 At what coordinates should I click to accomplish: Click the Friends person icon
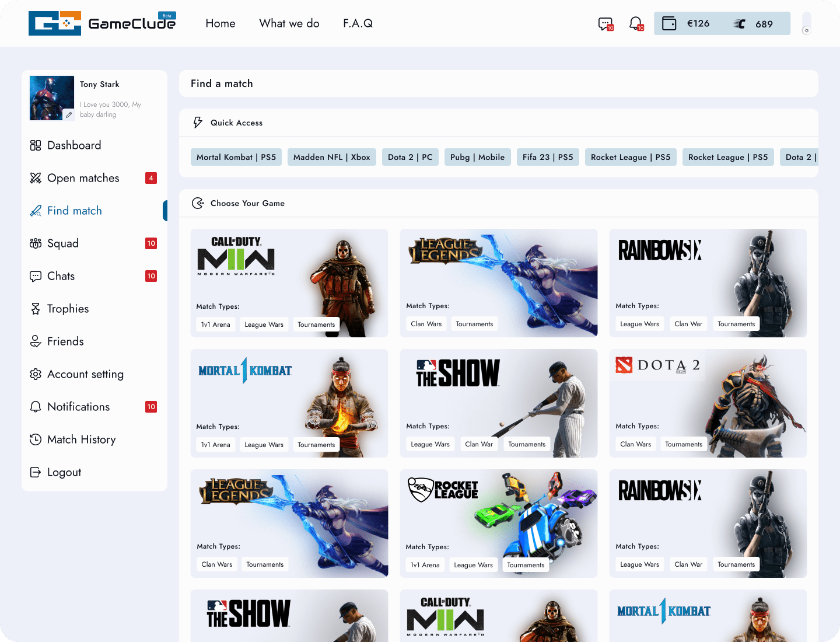tap(36, 341)
